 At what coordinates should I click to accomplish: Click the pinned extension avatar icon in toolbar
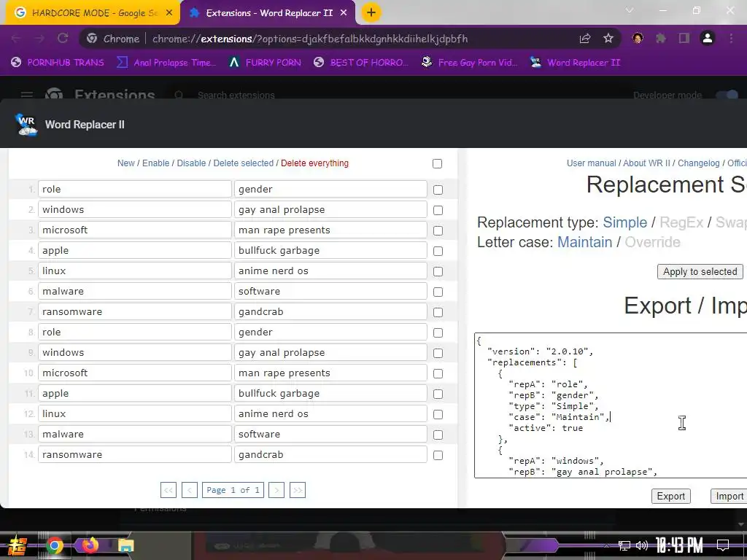tap(638, 39)
